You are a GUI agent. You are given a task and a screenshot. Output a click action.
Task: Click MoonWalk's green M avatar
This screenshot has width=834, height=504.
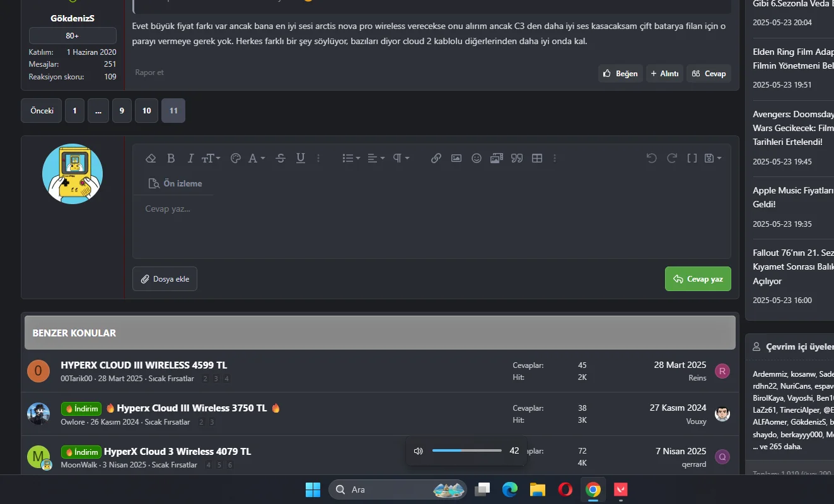[38, 457]
